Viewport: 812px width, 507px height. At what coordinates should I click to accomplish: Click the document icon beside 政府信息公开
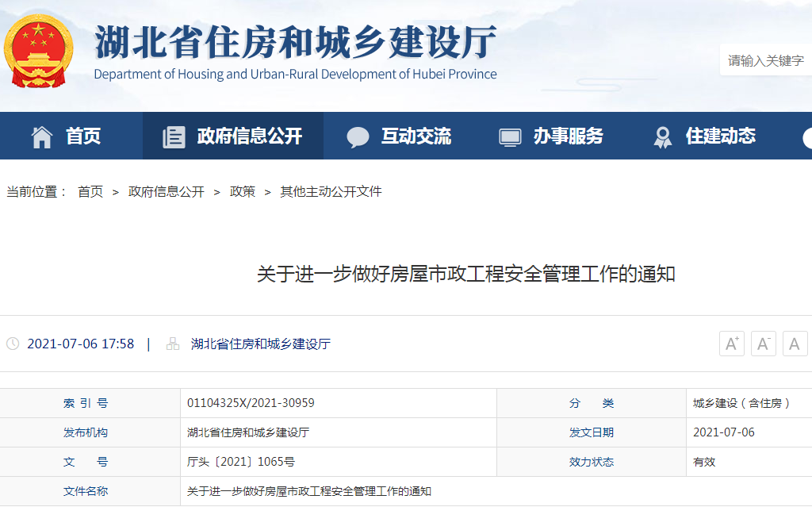tap(174, 137)
